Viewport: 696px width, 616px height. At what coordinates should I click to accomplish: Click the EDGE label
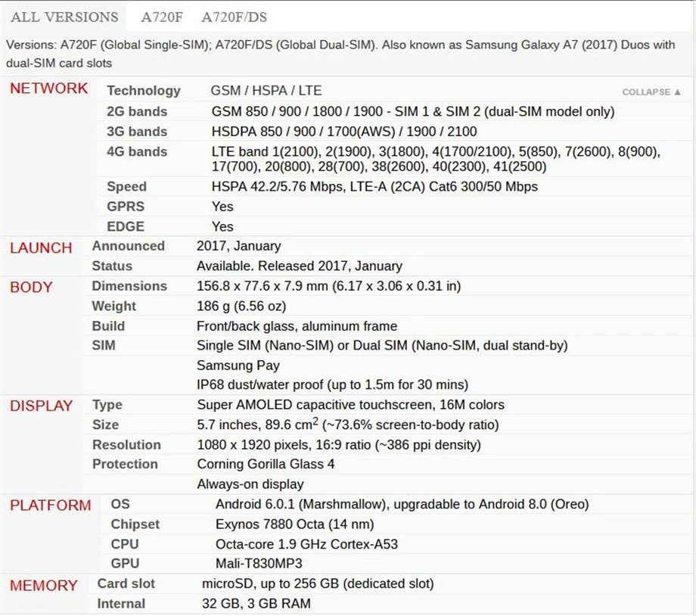coord(126,226)
